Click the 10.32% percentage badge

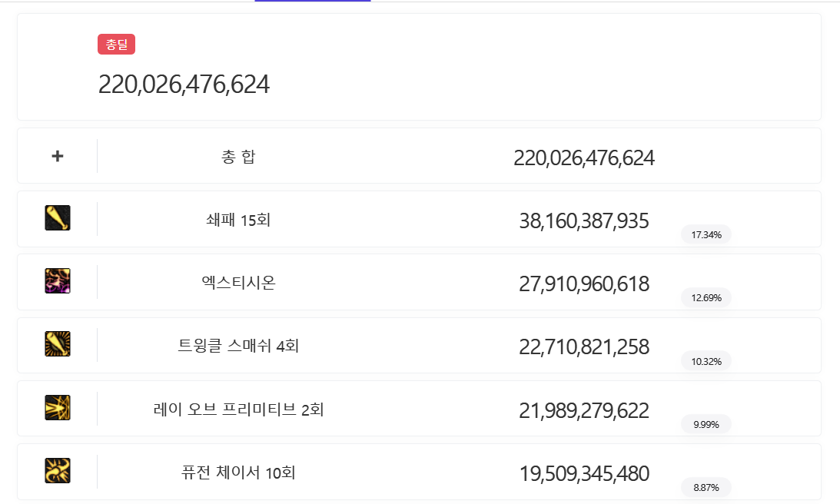tap(706, 361)
